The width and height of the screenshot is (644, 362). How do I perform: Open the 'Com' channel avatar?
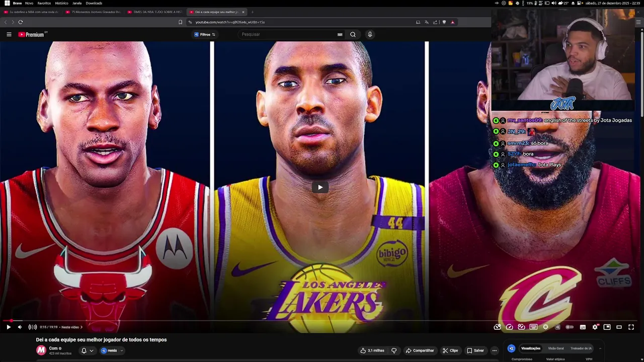(x=41, y=350)
